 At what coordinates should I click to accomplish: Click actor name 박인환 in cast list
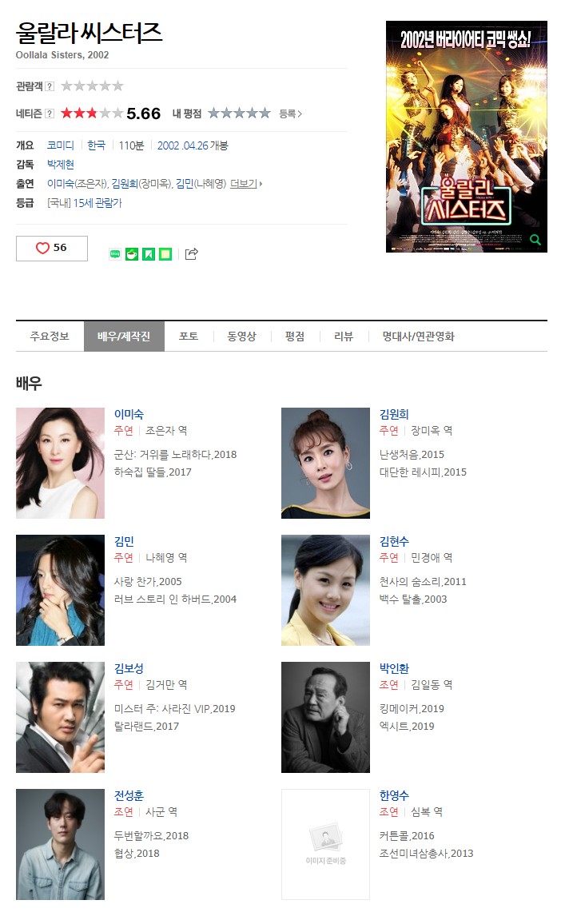click(394, 668)
